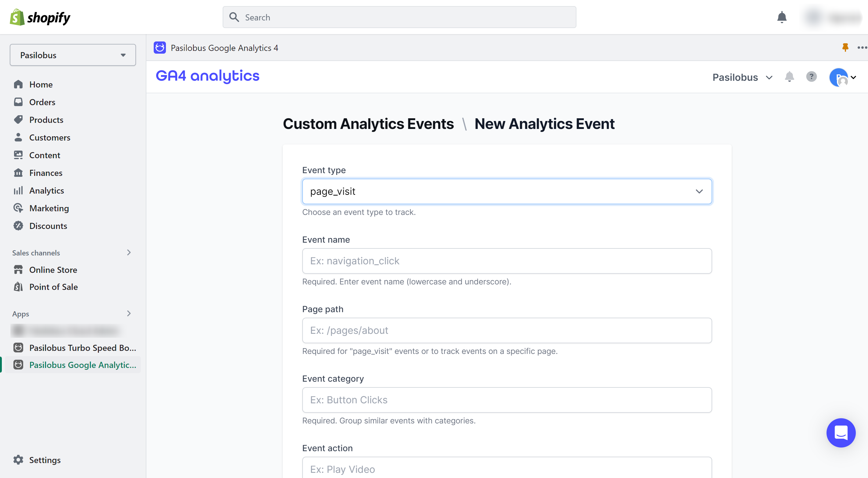Image resolution: width=868 pixels, height=478 pixels.
Task: Open the blue chat support bubble
Action: [x=841, y=433]
